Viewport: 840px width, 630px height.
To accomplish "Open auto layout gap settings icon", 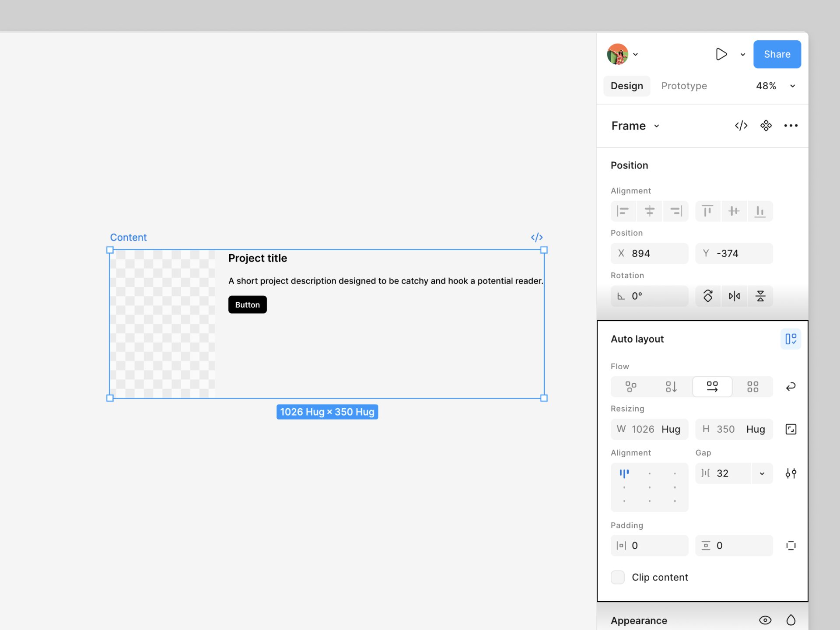I will click(x=791, y=473).
